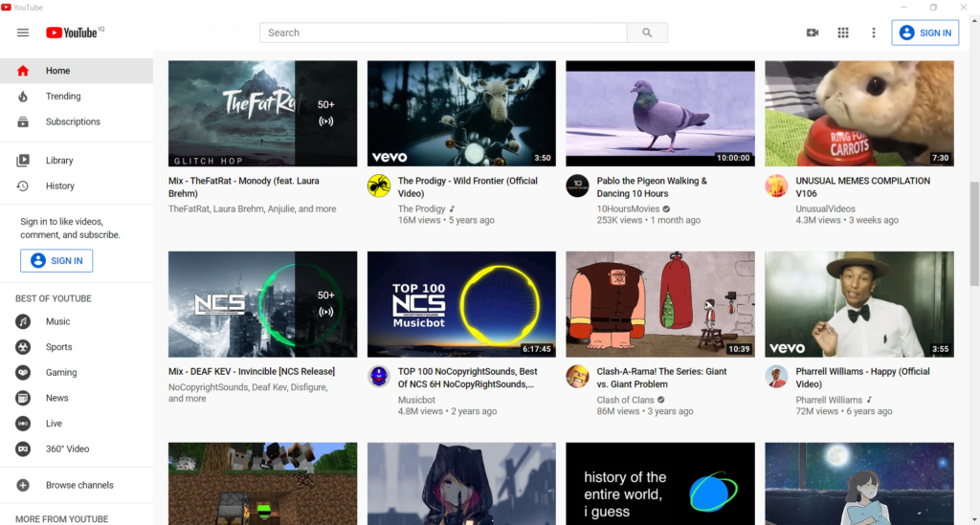Open title 'UNUSUAL MEMES COMPILATION V106'
Screen dimensions: 980x525
(x=862, y=186)
